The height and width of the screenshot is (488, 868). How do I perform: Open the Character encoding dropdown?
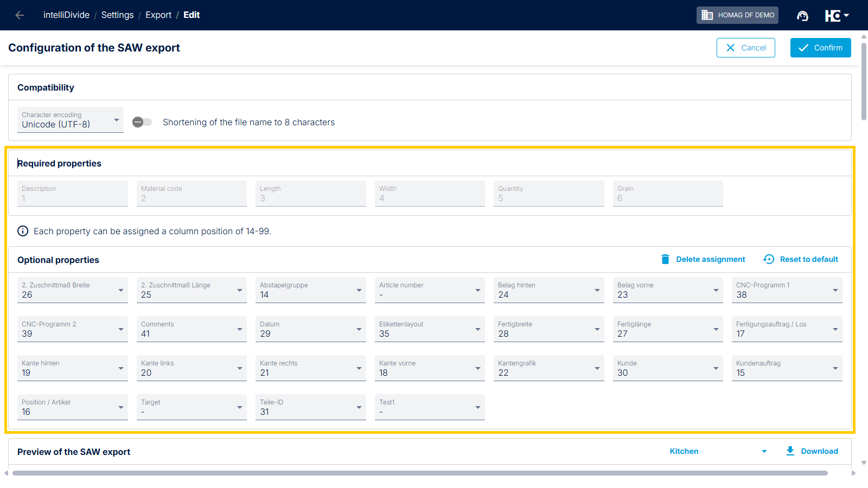coord(71,120)
